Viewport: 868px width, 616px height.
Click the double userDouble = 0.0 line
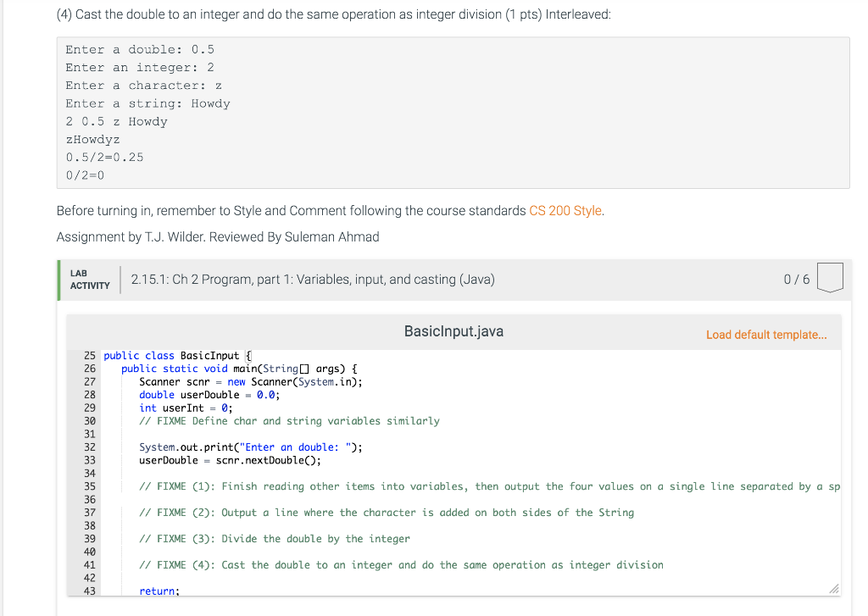click(x=209, y=395)
